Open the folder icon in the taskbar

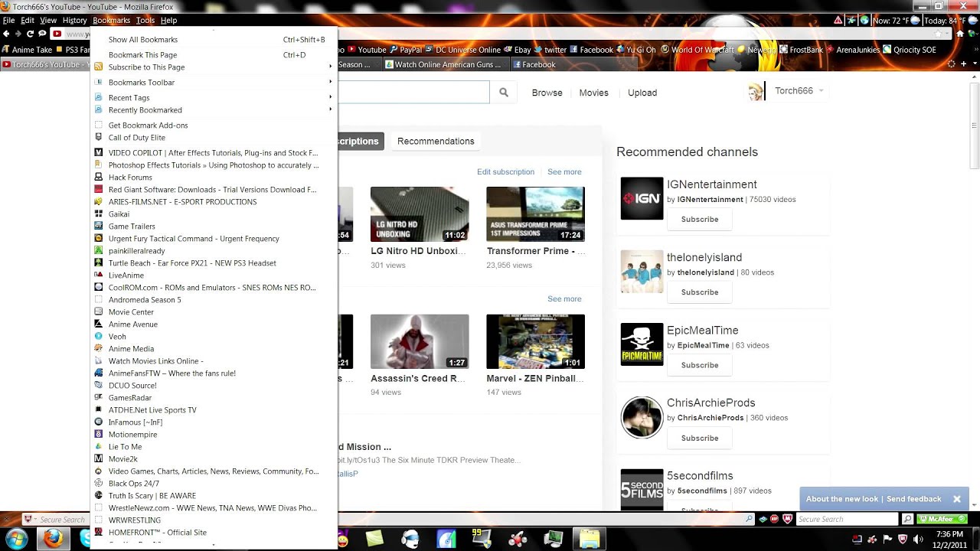(590, 539)
